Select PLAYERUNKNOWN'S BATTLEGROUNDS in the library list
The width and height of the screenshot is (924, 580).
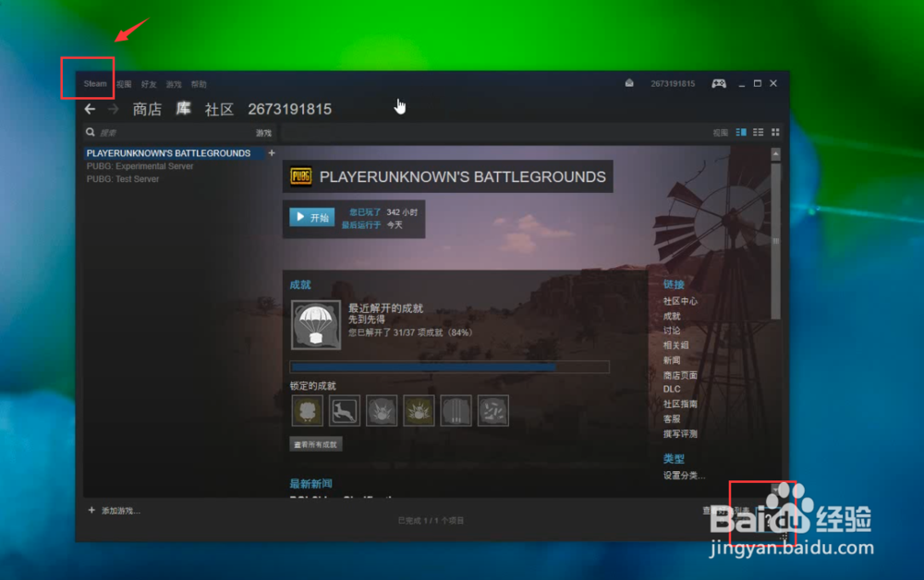click(x=168, y=153)
